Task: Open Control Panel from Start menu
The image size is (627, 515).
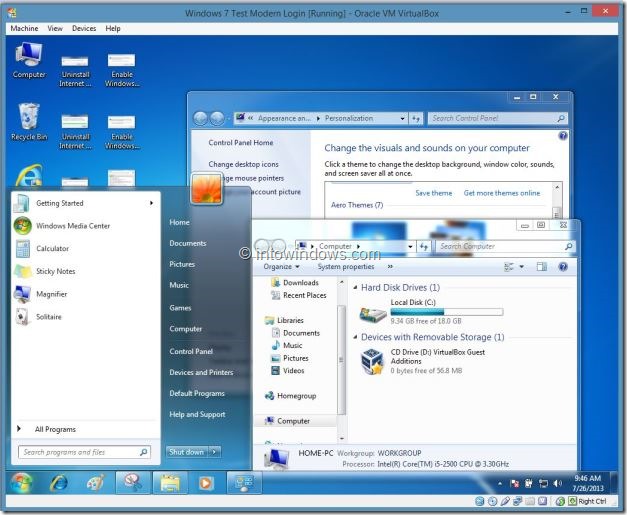Action: pyautogui.click(x=191, y=351)
